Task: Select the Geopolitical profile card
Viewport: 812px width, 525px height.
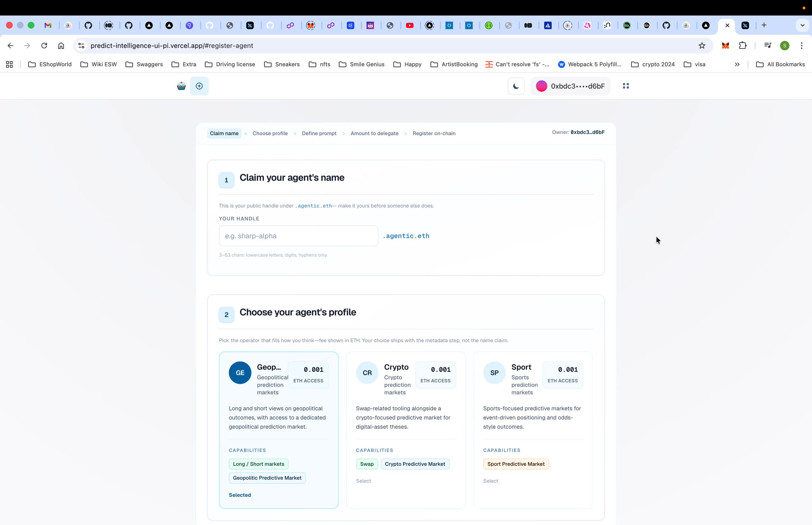Action: tap(279, 430)
